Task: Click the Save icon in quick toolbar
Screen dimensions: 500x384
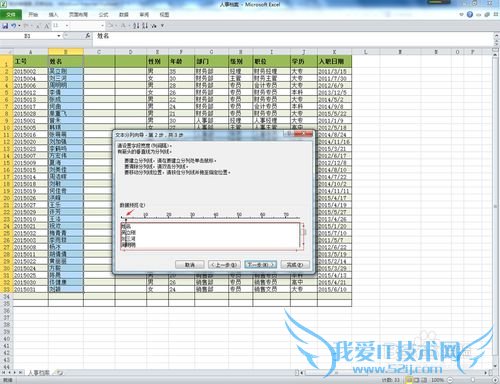Action: (5, 26)
